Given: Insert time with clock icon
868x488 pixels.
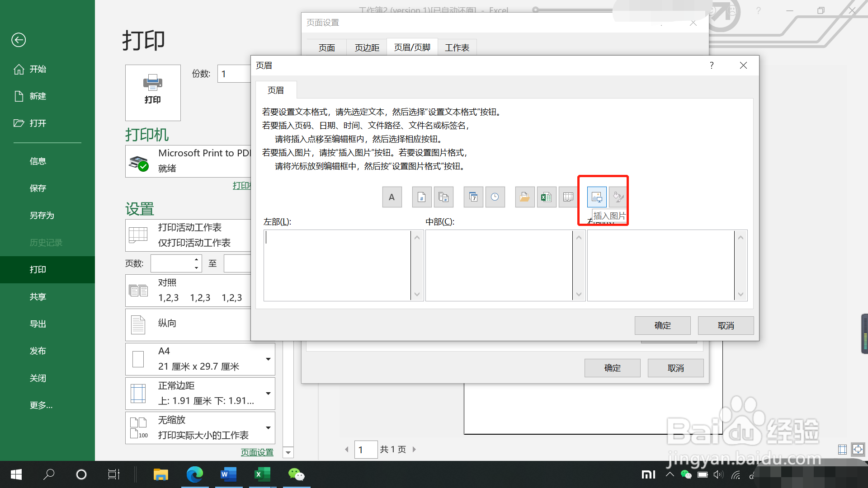Looking at the screenshot, I should [x=495, y=197].
